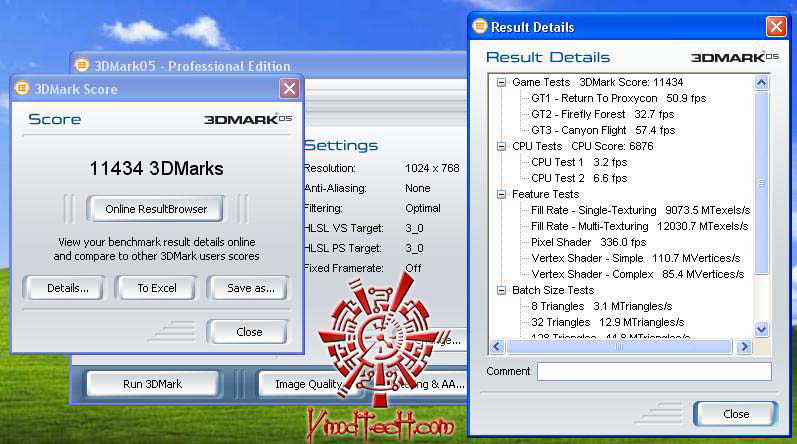Click the Comment input field

pos(654,371)
